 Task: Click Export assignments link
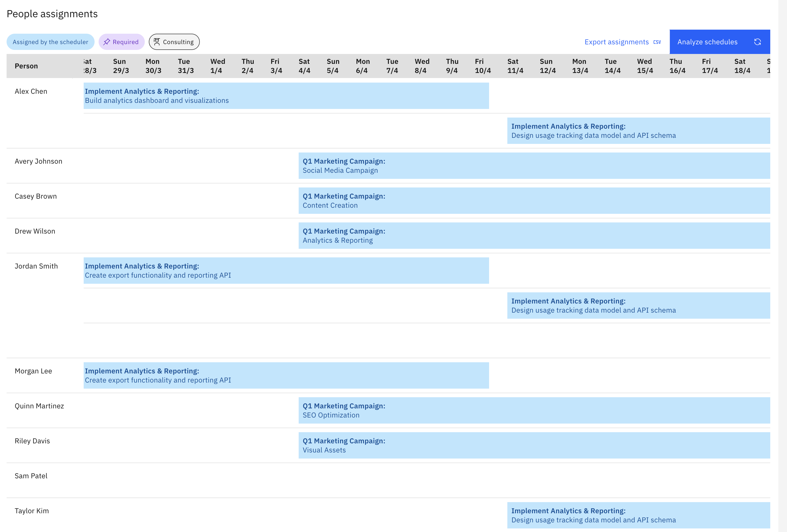(x=623, y=42)
